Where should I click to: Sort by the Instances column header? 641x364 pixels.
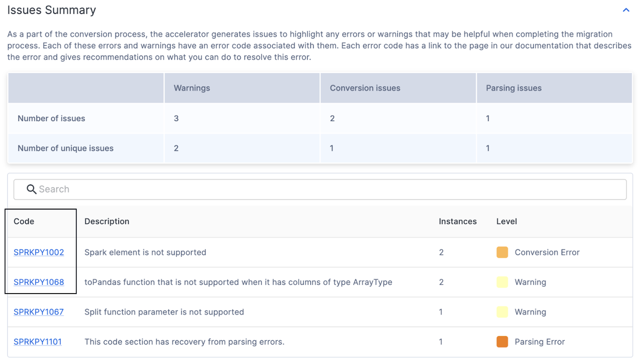458,221
